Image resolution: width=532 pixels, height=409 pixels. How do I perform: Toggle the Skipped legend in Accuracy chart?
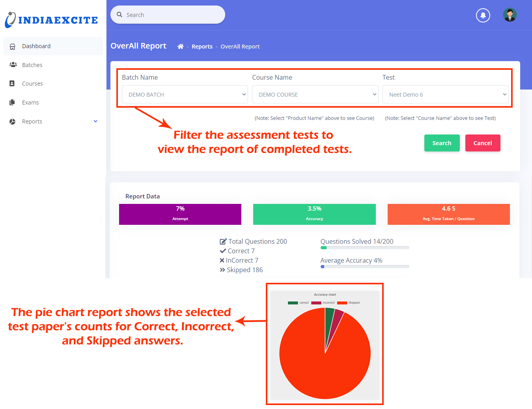(x=348, y=303)
